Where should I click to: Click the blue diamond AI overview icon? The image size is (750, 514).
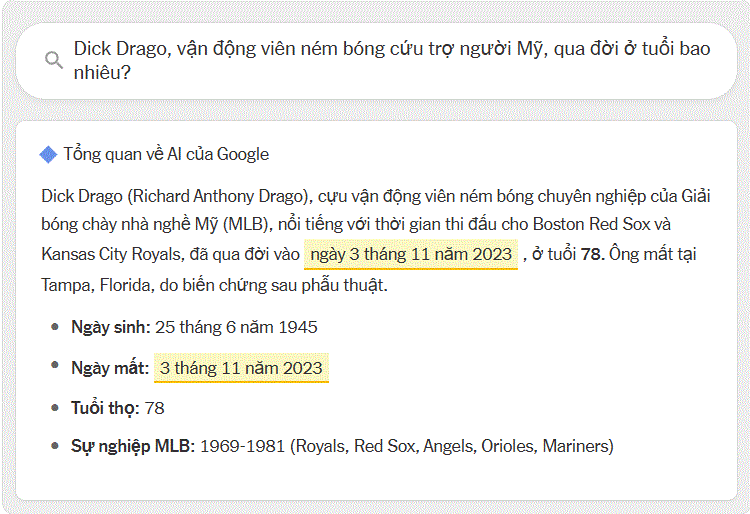pos(48,154)
